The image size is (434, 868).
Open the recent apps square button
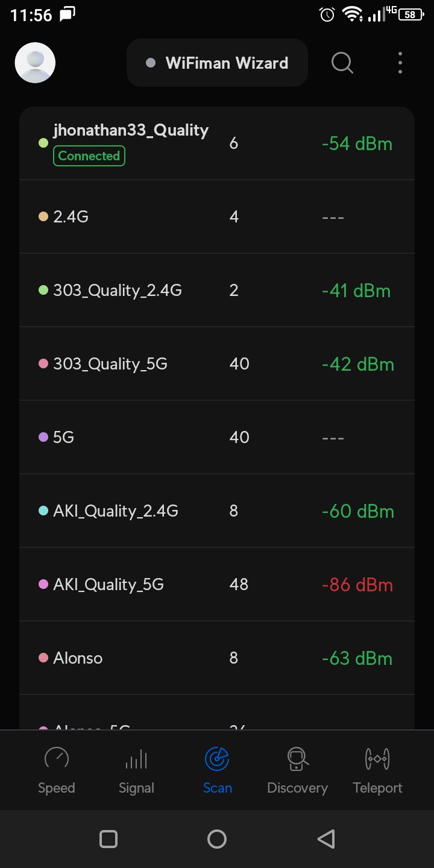coord(108,838)
